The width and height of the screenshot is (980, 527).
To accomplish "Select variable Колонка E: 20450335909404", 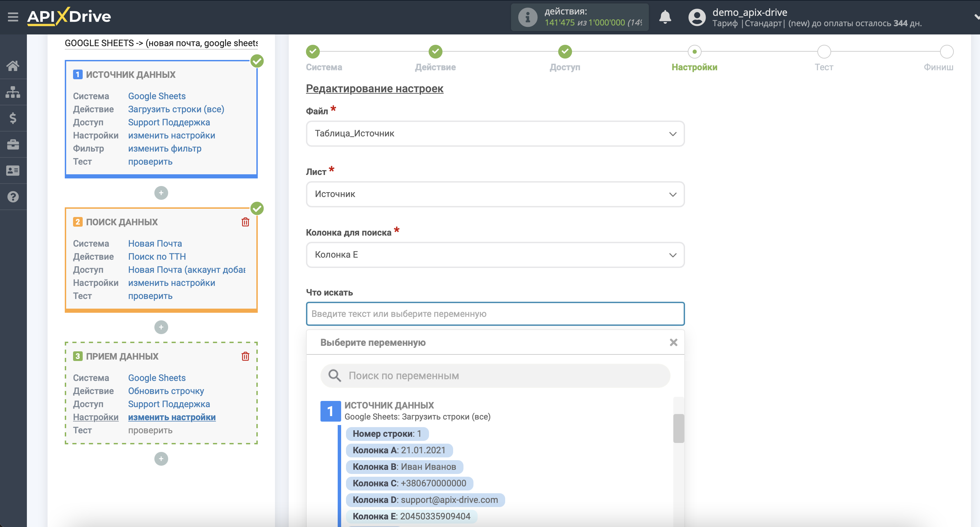I will coord(412,516).
